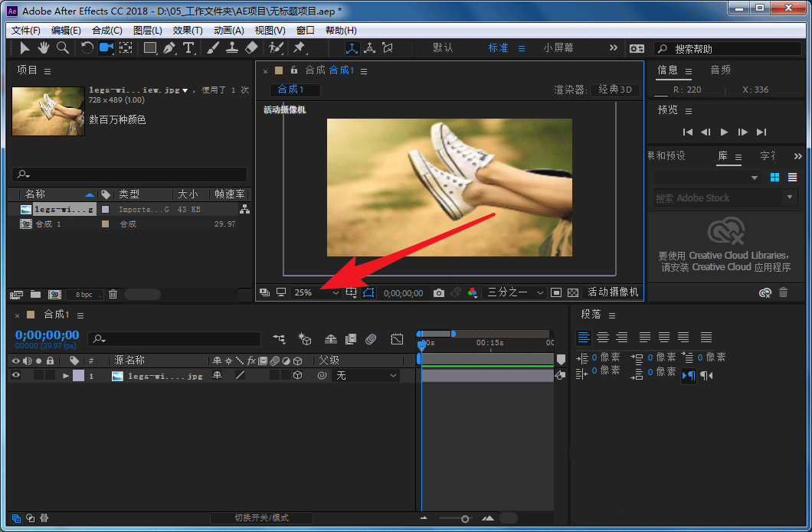Click the 搜索帮助 search field
Image resolution: width=812 pixels, height=532 pixels.
(x=728, y=48)
